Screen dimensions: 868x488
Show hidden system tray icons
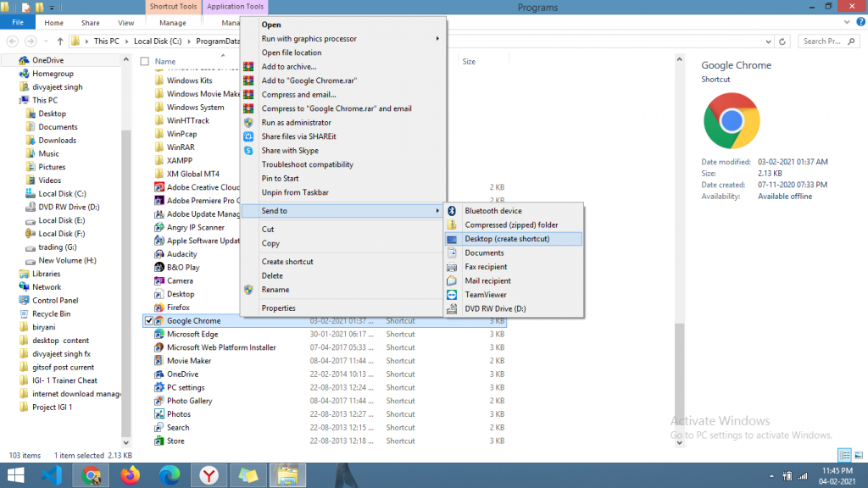tap(771, 476)
